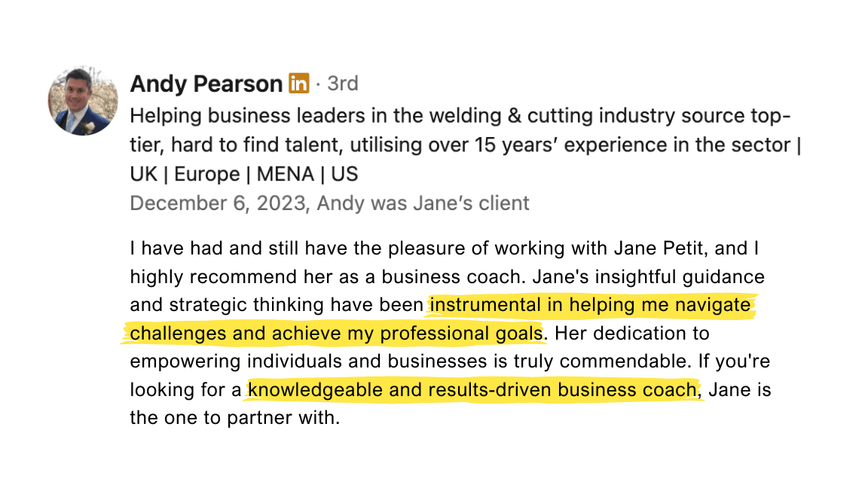Click 'MENA' in the region list
The width and height of the screenshot is (868, 503).
286,175
